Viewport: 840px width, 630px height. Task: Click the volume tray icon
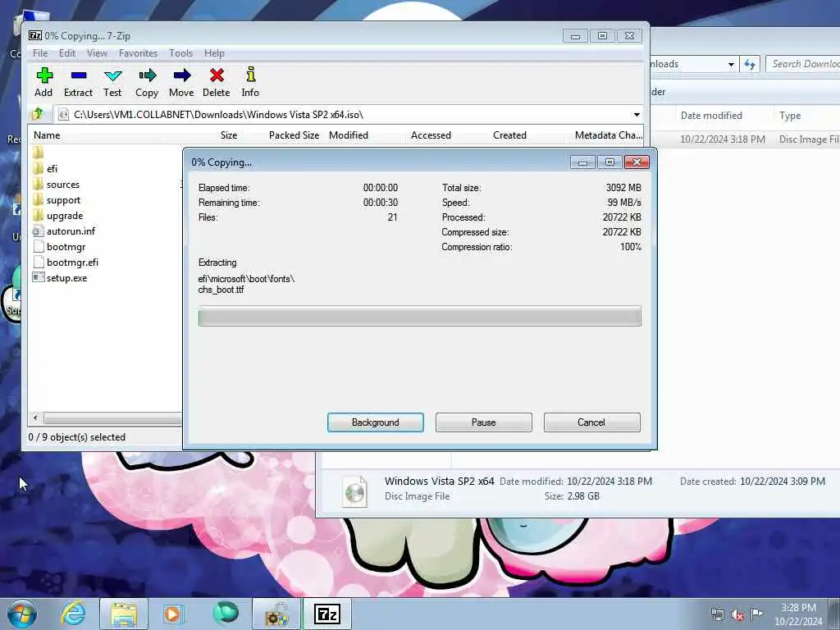pyautogui.click(x=737, y=614)
